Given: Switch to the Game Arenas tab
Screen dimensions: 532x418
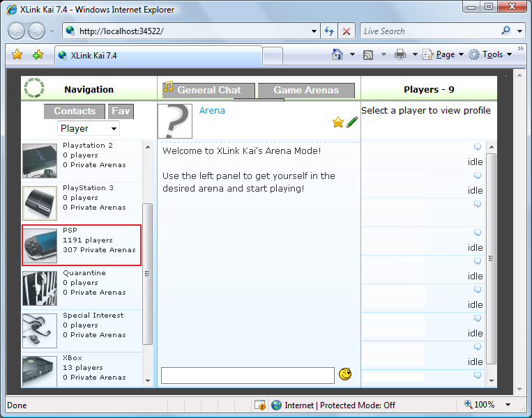Looking at the screenshot, I should click(x=306, y=91).
